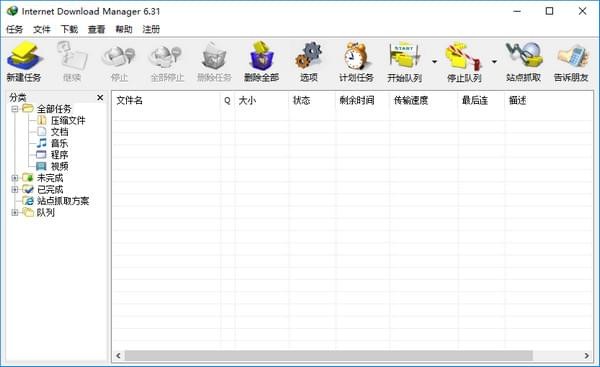Open the 下载 menu
Screen dimensions: 600x367
69,29
